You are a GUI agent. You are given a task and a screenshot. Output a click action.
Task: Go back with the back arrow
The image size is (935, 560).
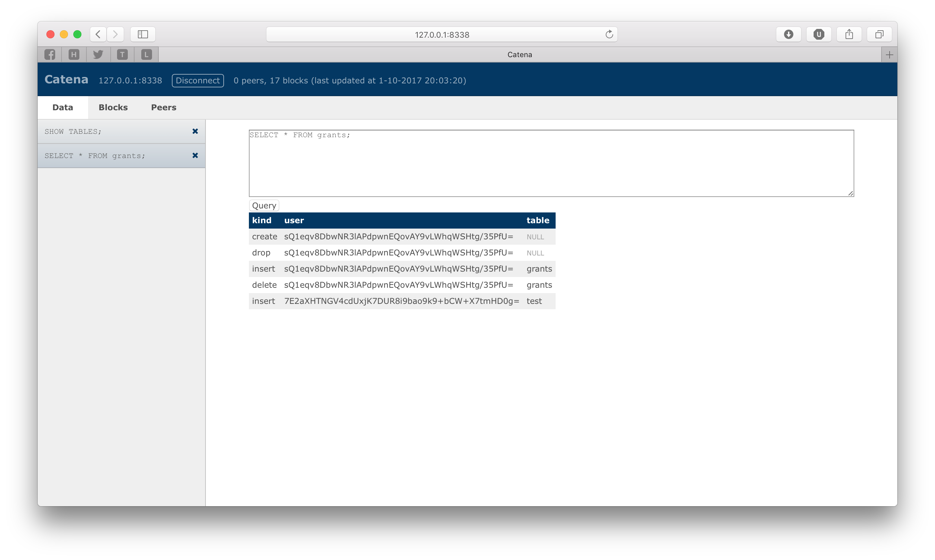[x=98, y=34]
